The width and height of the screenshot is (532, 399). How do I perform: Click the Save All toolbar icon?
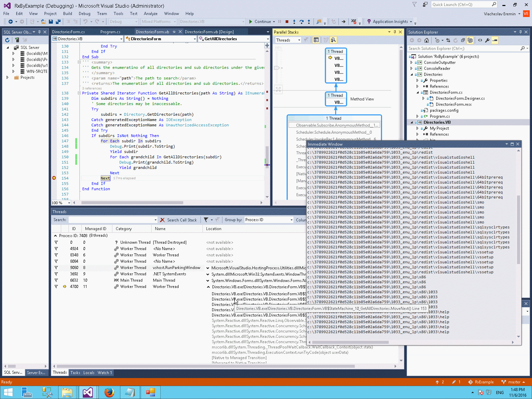(58, 22)
